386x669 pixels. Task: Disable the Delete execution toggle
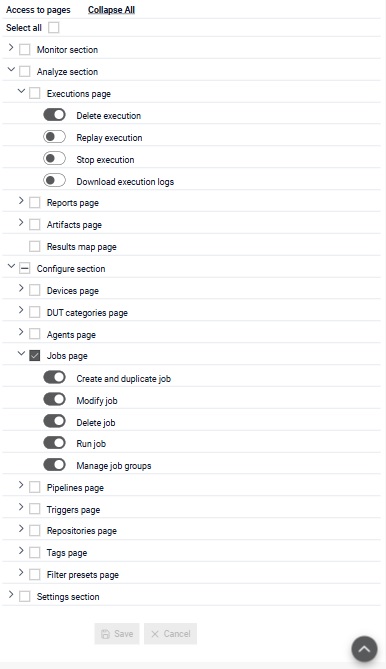(55, 115)
